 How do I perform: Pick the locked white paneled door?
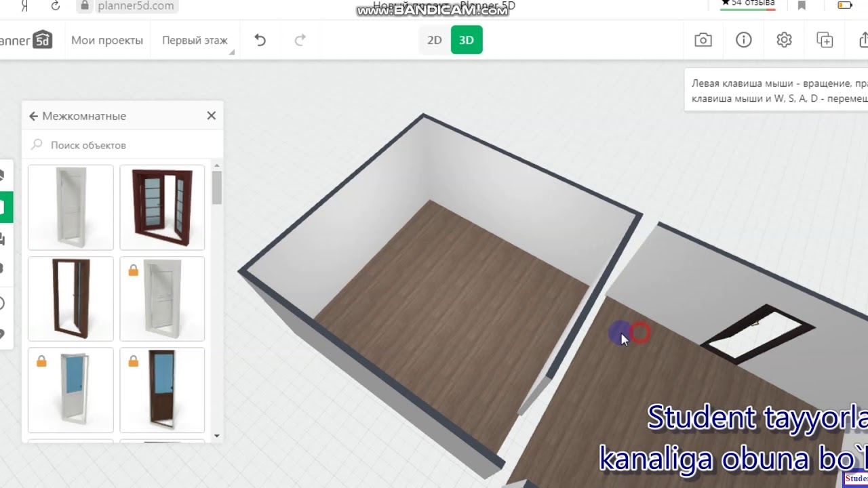162,299
